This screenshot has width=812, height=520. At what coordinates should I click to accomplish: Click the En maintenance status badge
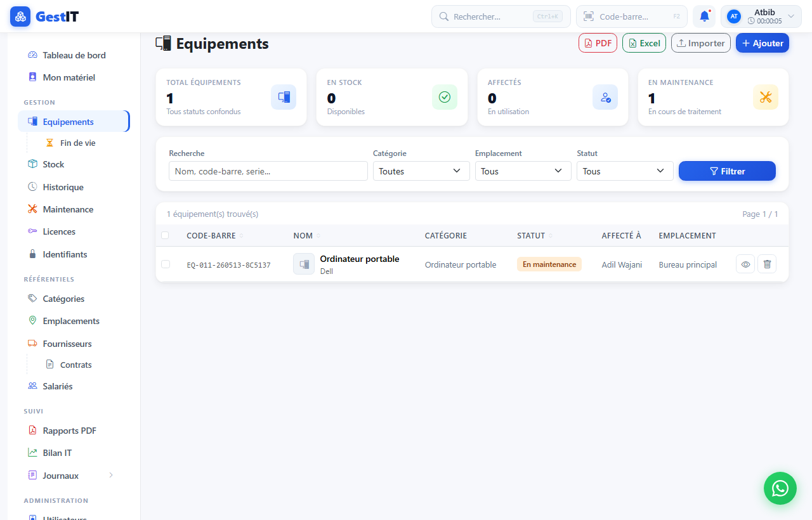[x=549, y=264]
